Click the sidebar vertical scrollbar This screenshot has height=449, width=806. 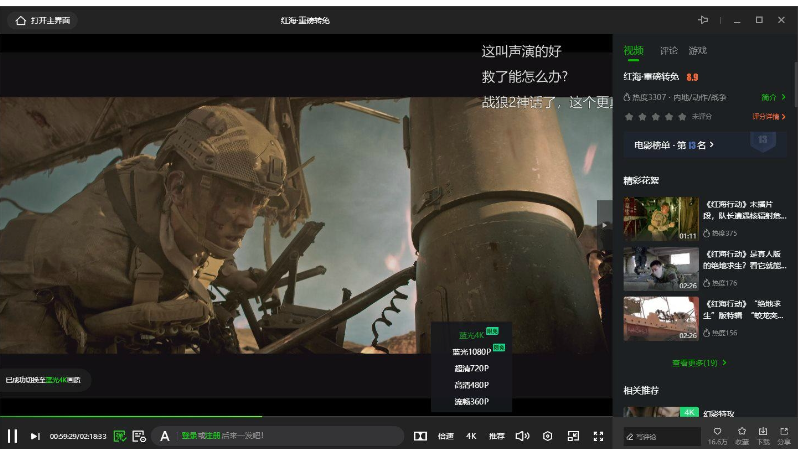tap(795, 83)
